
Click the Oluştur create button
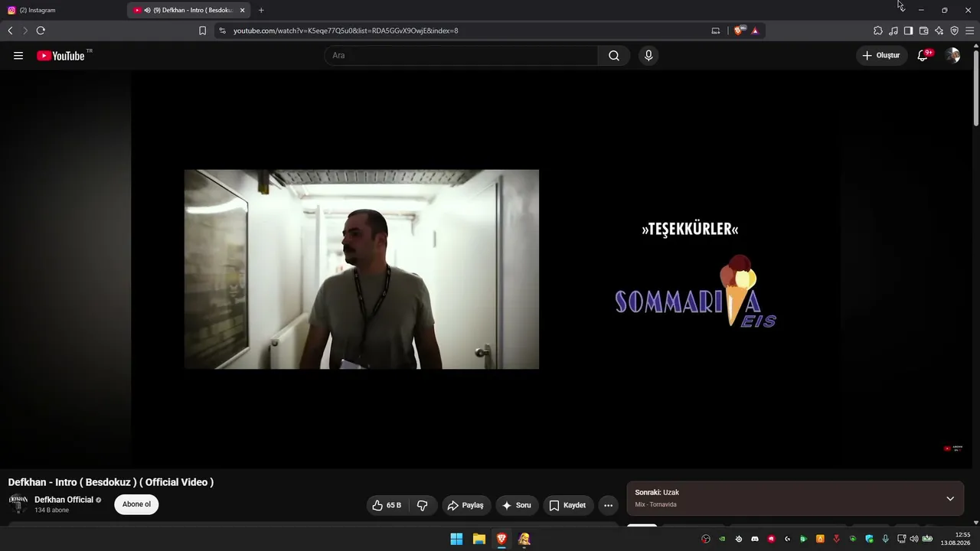(x=881, y=55)
